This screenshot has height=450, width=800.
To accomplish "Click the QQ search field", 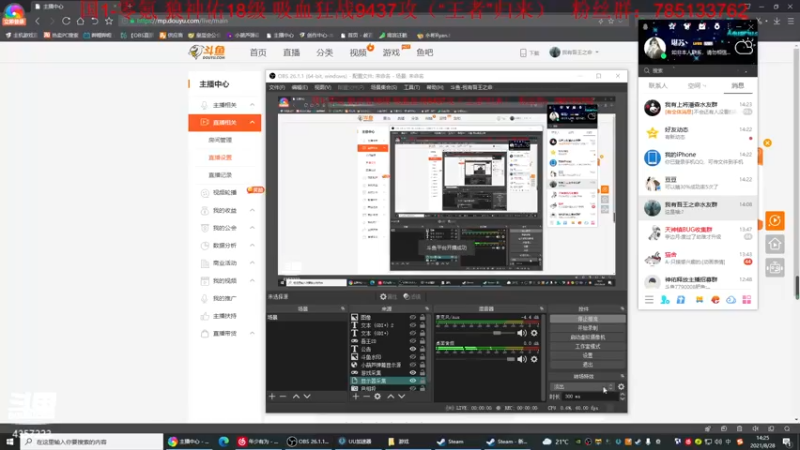I will coord(697,70).
